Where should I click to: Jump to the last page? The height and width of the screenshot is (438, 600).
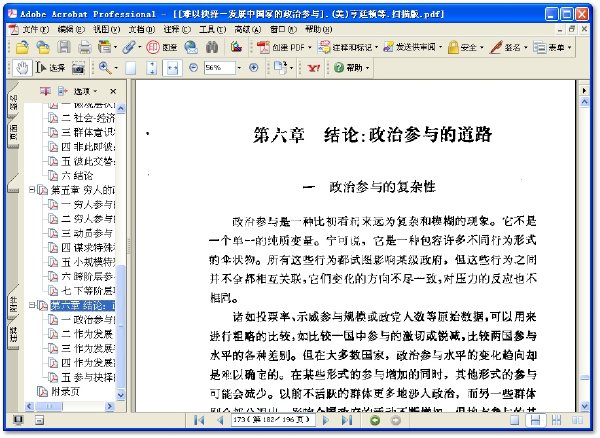[347, 420]
